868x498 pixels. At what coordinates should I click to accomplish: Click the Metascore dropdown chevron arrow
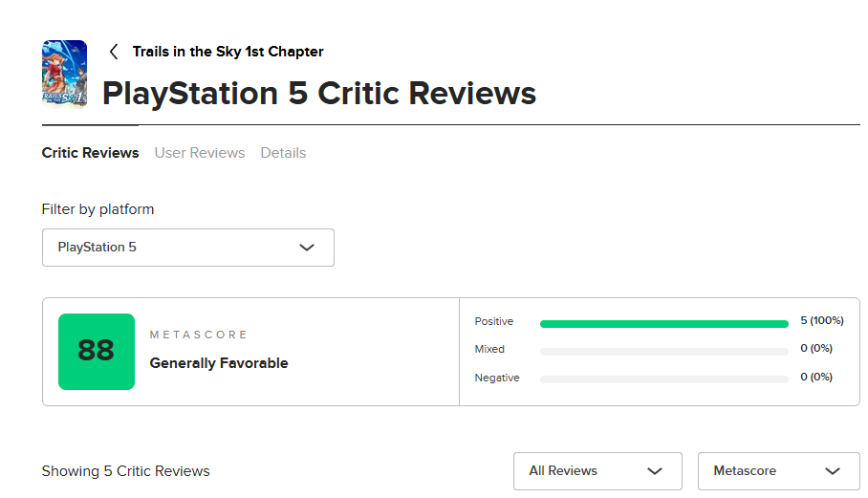click(x=833, y=471)
